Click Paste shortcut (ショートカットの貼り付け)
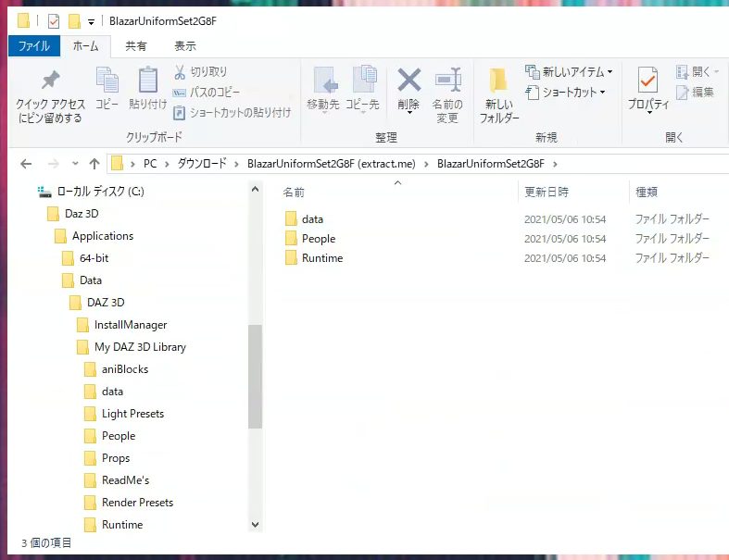729x560 pixels. [232, 113]
